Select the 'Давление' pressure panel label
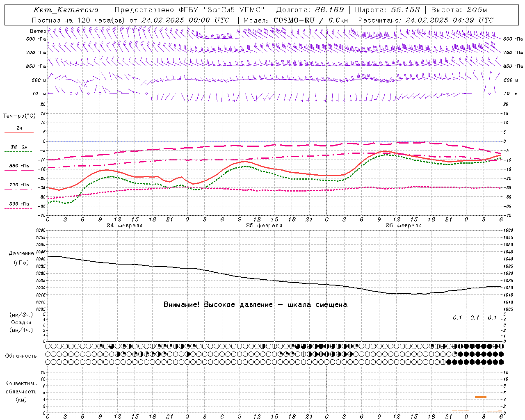The width and height of the screenshot is (525, 420). [x=21, y=253]
